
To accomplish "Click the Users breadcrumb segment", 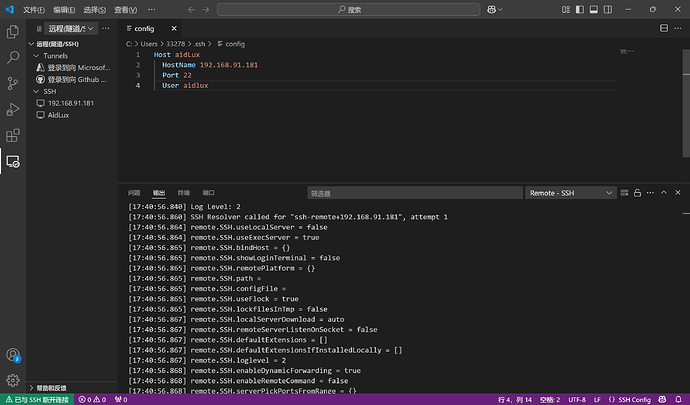I will pyautogui.click(x=149, y=44).
